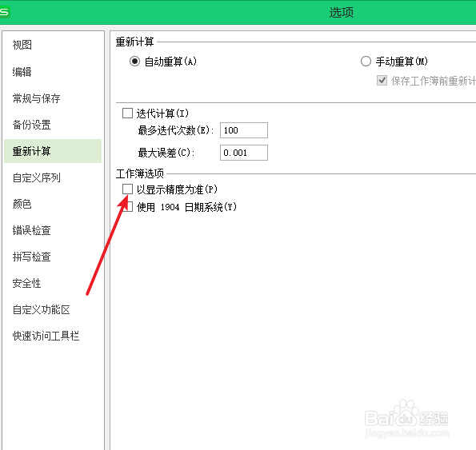Click the WPS spreadsheet logo icon
The height and width of the screenshot is (450, 476).
coord(4,12)
